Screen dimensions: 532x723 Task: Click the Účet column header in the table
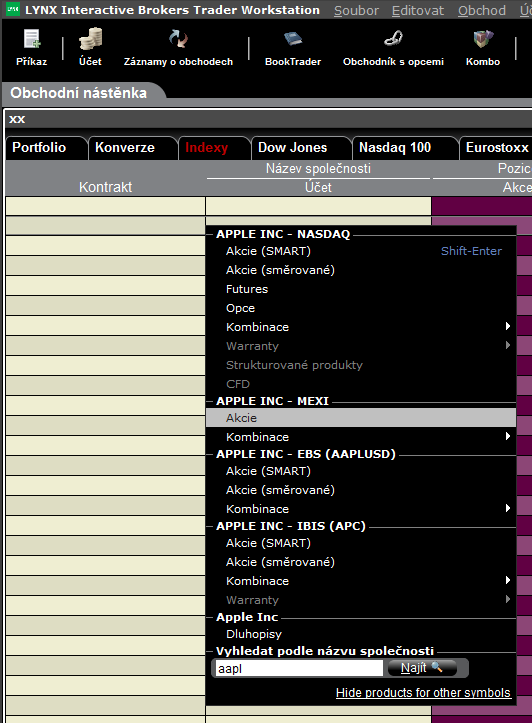click(x=318, y=187)
